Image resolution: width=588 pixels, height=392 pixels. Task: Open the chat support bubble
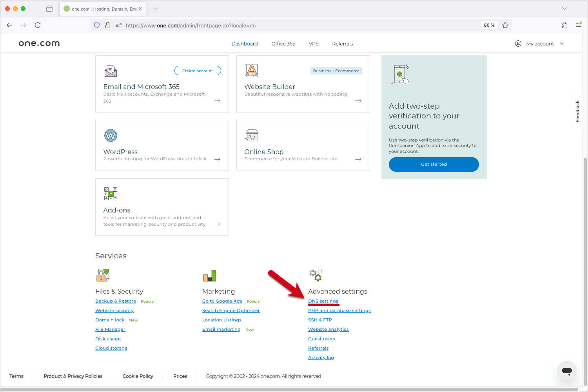coord(567,371)
